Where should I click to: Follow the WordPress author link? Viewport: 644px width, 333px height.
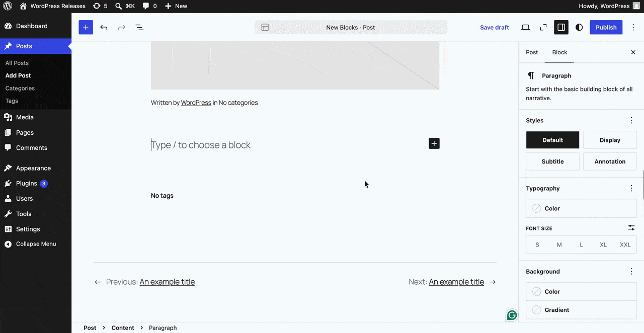click(196, 103)
